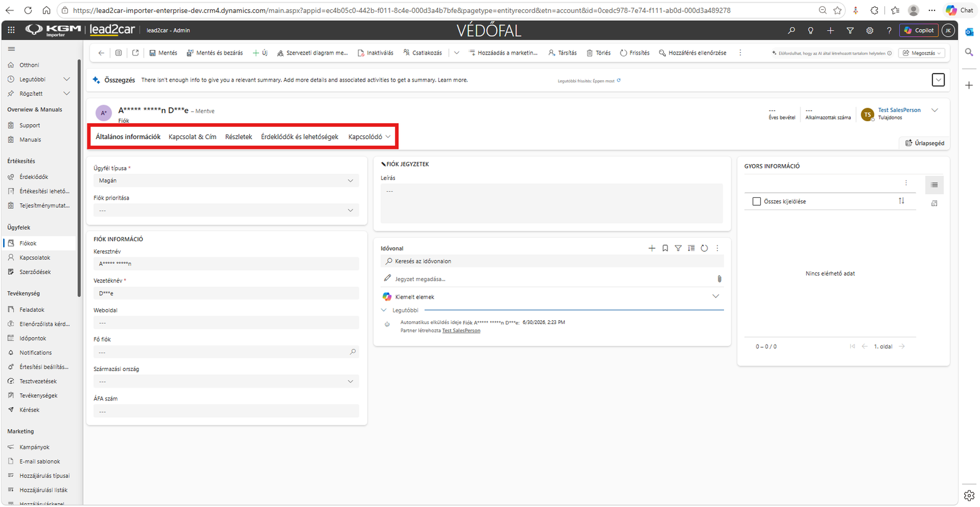This screenshot has height=507, width=980.
Task: Click the Törlés delete button
Action: [x=598, y=53]
